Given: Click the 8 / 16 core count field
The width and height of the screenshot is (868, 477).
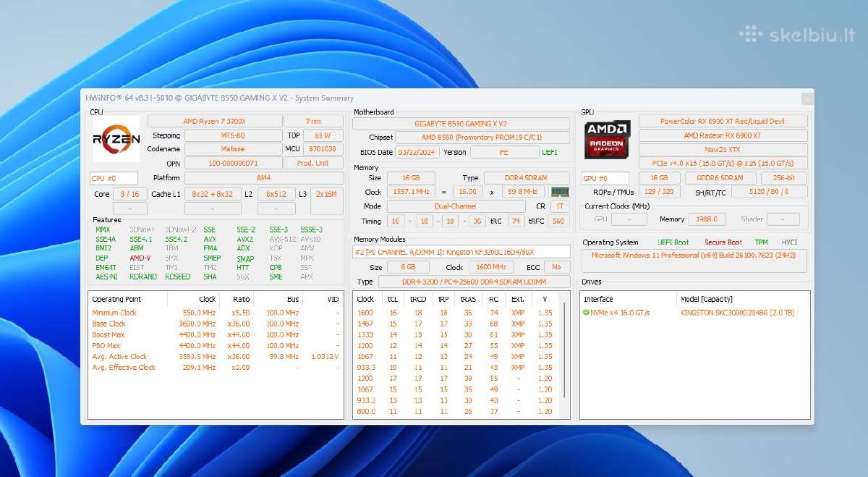Looking at the screenshot, I should point(130,194).
